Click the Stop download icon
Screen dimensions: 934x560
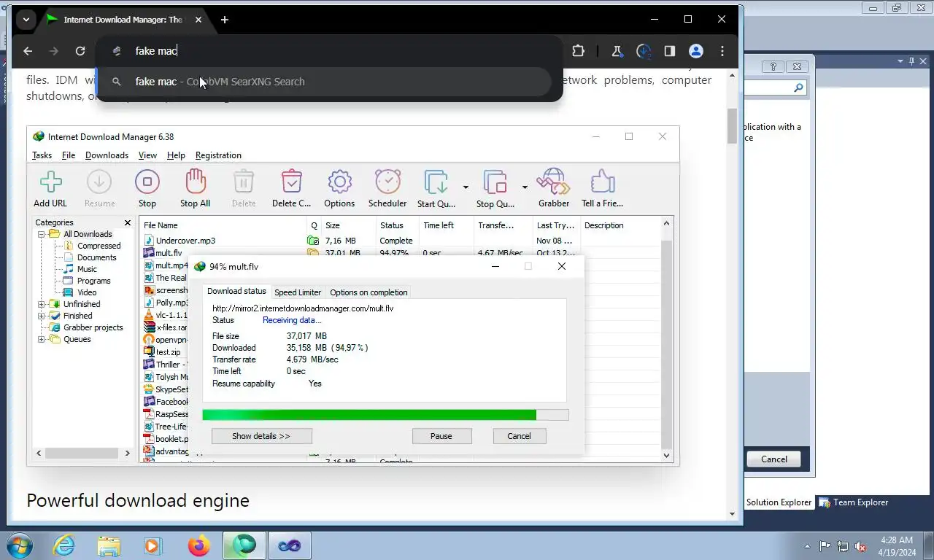pos(147,182)
